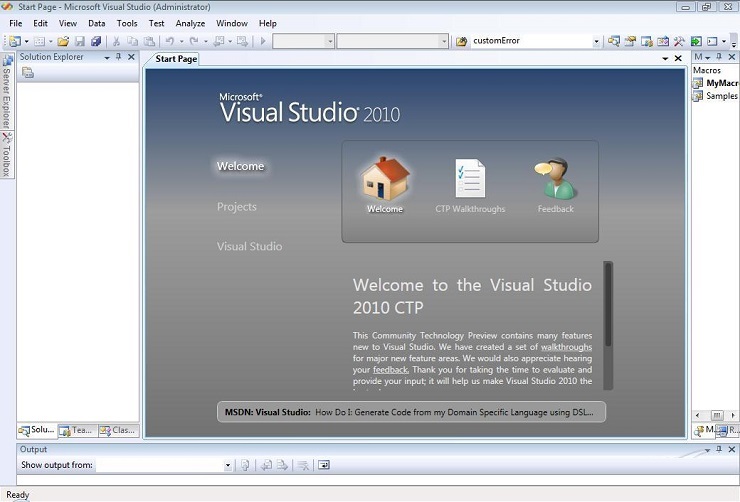Open the Analyze menu
The image size is (740, 502).
(x=190, y=23)
